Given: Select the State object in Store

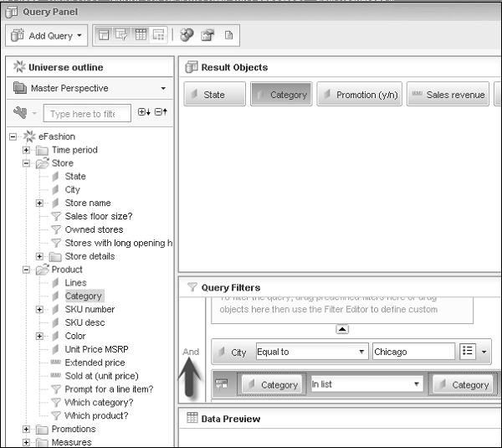Looking at the screenshot, I should [75, 176].
